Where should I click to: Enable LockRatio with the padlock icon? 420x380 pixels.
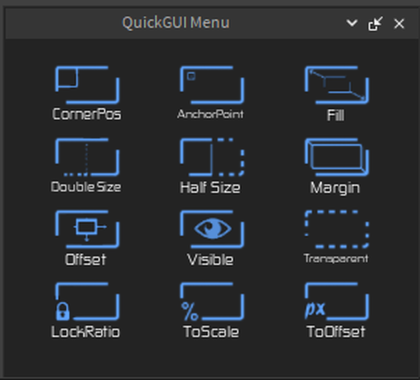(x=87, y=301)
